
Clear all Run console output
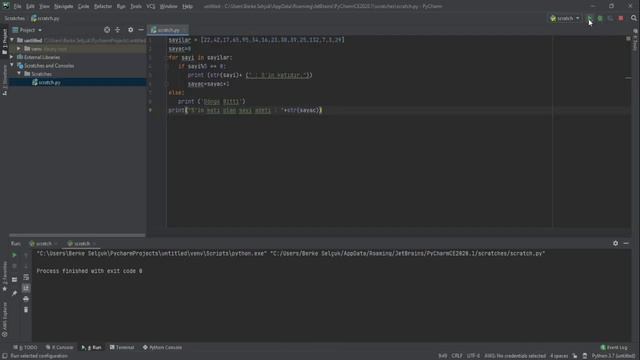26,310
